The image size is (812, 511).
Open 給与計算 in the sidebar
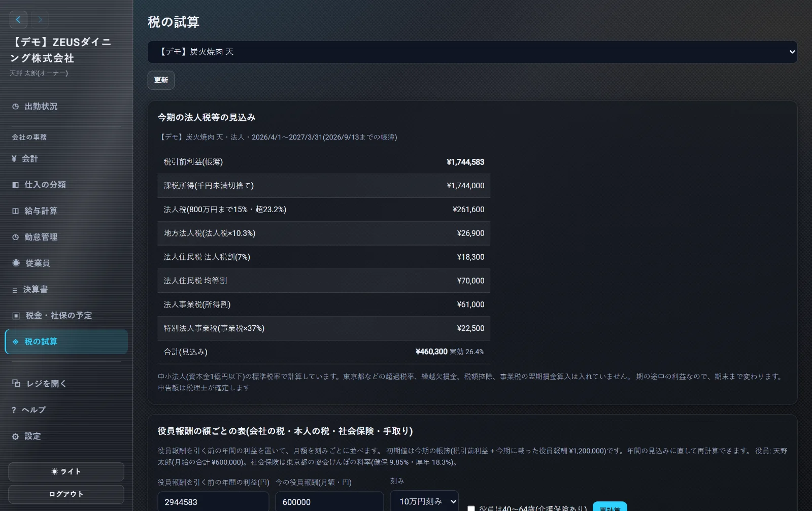tap(66, 211)
